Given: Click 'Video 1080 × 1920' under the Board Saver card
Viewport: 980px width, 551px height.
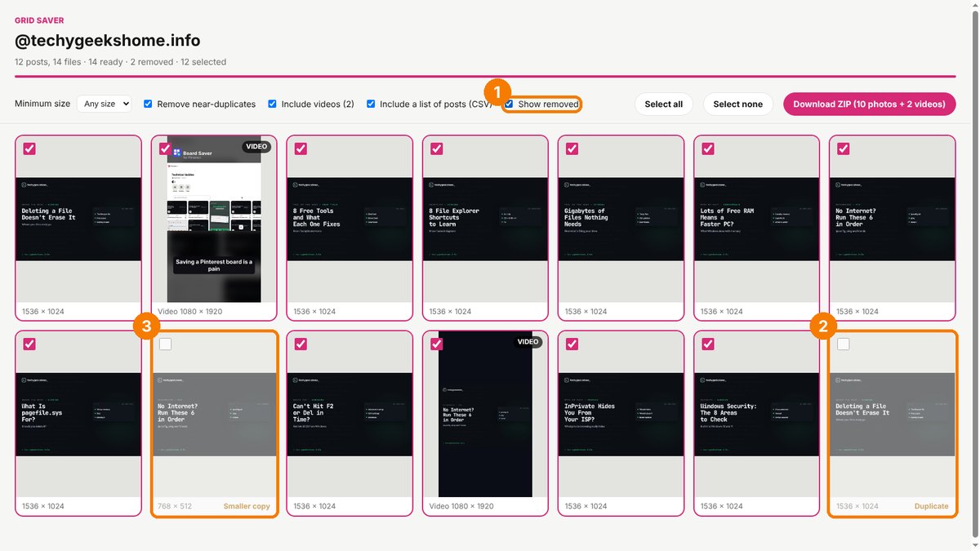Looking at the screenshot, I should (x=189, y=311).
